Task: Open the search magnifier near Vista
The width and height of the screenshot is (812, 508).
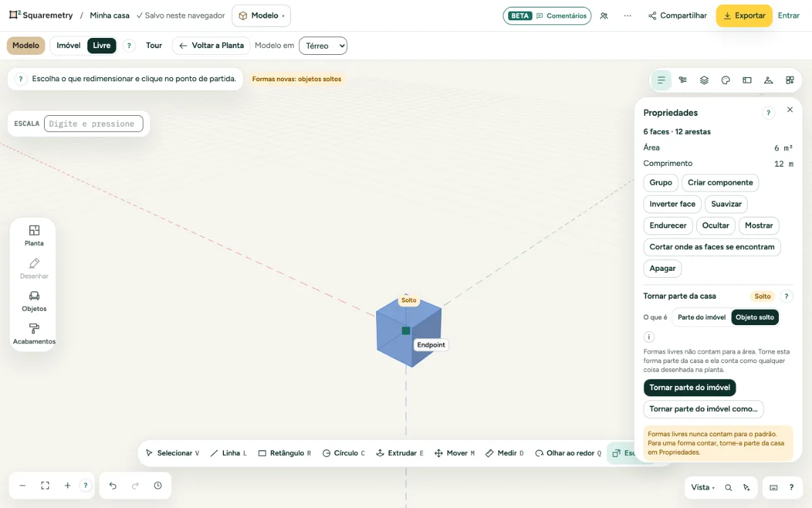Action: [x=729, y=487]
